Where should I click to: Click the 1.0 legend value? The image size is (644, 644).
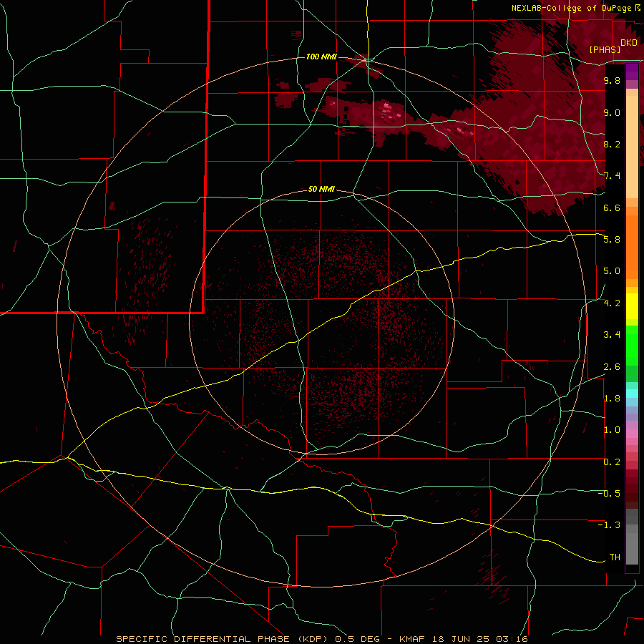coord(612,430)
